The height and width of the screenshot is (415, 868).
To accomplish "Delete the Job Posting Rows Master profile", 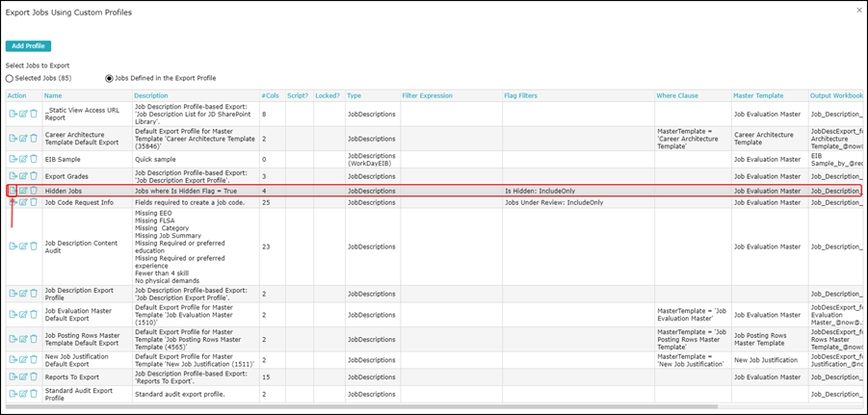I will click(34, 337).
